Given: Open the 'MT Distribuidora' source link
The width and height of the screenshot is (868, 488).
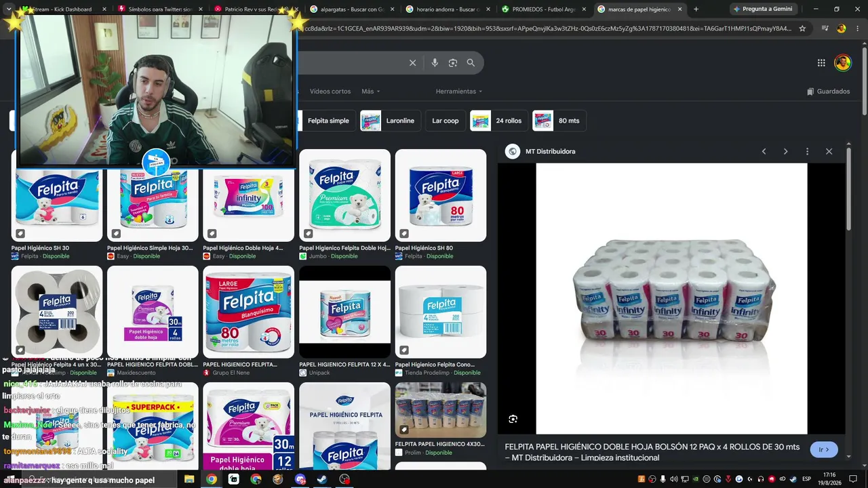Looking at the screenshot, I should (x=550, y=151).
